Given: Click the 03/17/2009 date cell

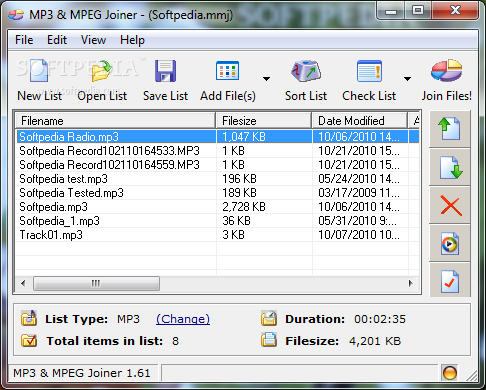Looking at the screenshot, I should point(359,193).
